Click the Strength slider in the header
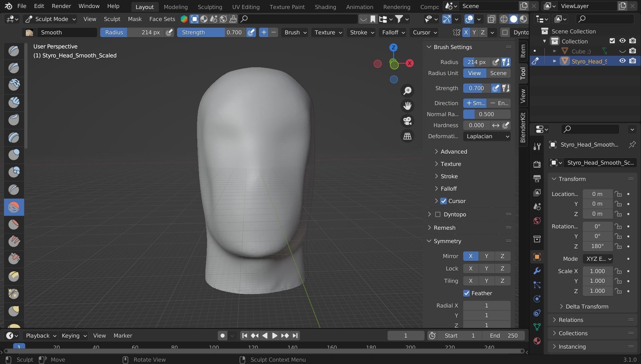This screenshot has width=641, height=364. pos(211,32)
